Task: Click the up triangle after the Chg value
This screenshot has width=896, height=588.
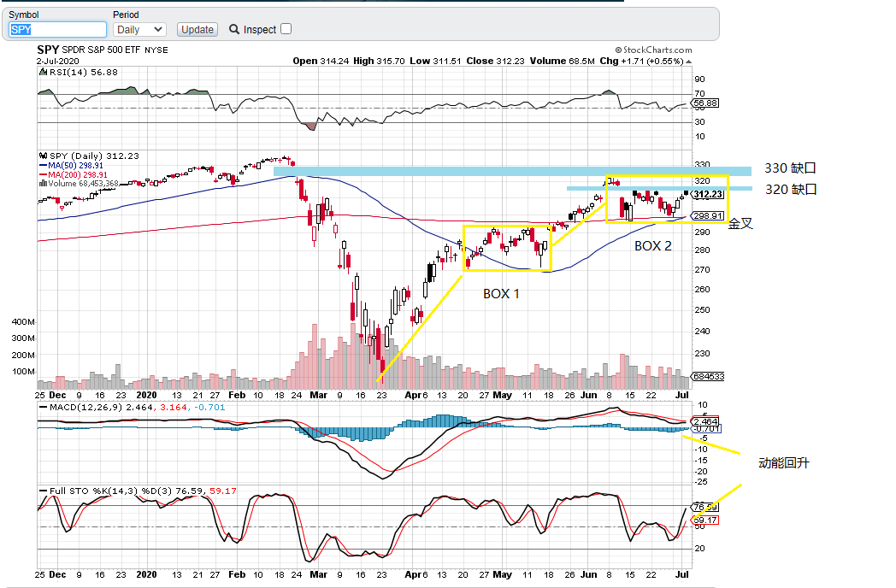Action: pyautogui.click(x=688, y=62)
